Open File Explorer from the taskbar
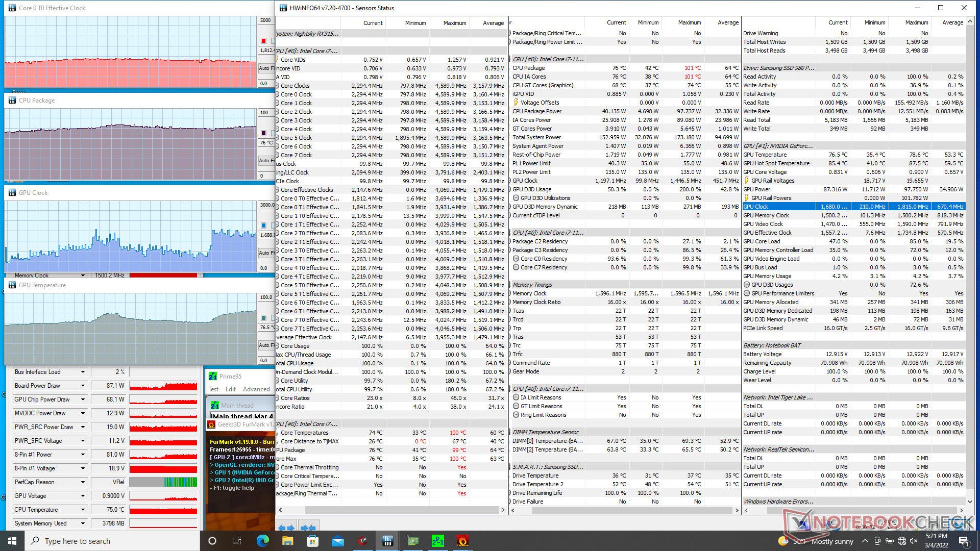 [288, 541]
